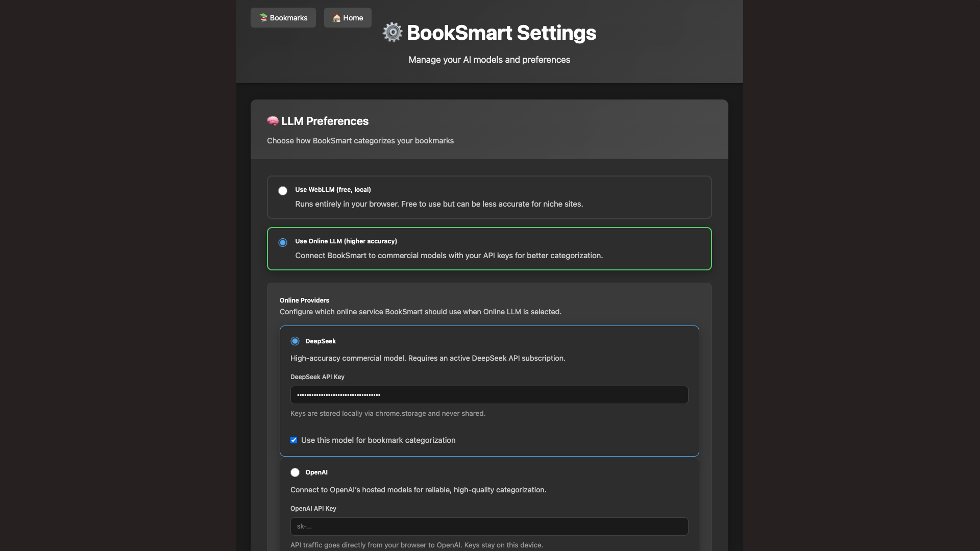Image resolution: width=980 pixels, height=551 pixels.
Task: Choose the DeepSeek provider radio button
Action: pos(295,341)
